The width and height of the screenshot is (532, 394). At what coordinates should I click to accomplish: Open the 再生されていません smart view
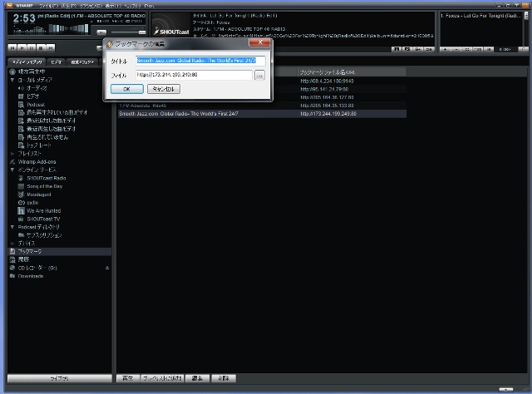47,137
